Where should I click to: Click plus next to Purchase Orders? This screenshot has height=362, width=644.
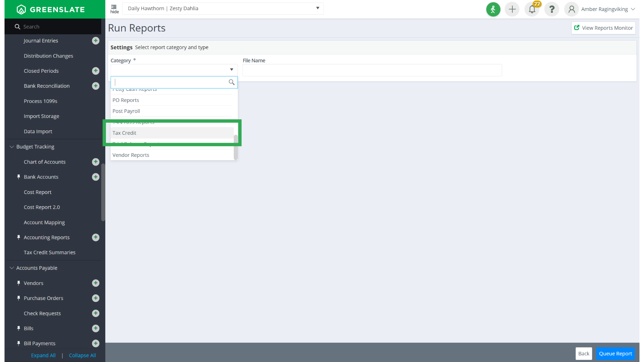[x=96, y=298]
